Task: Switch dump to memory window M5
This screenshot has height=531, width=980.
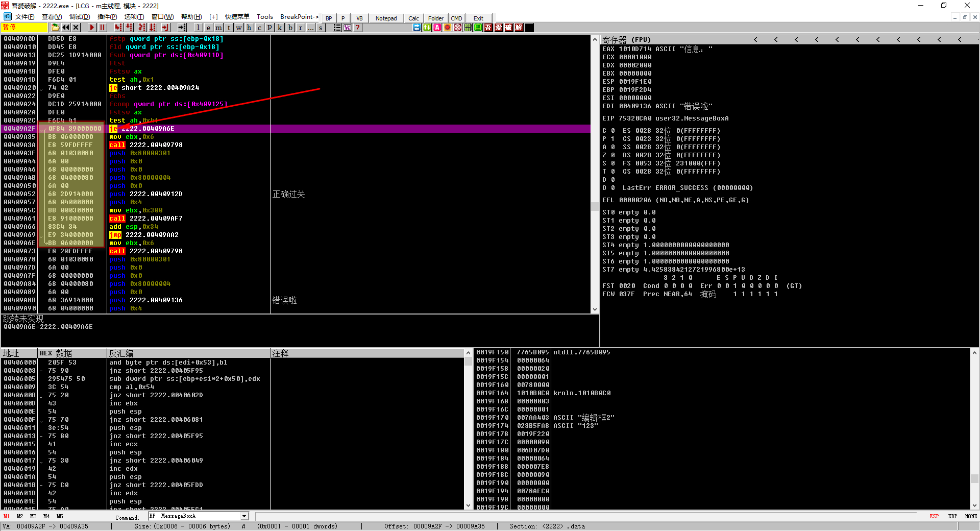Action: [60, 516]
